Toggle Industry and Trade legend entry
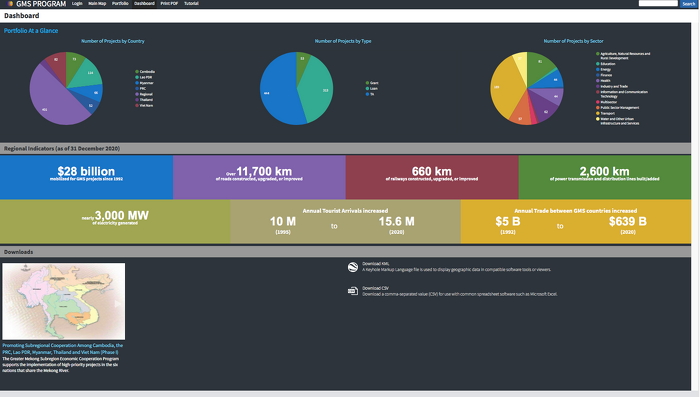 point(612,87)
